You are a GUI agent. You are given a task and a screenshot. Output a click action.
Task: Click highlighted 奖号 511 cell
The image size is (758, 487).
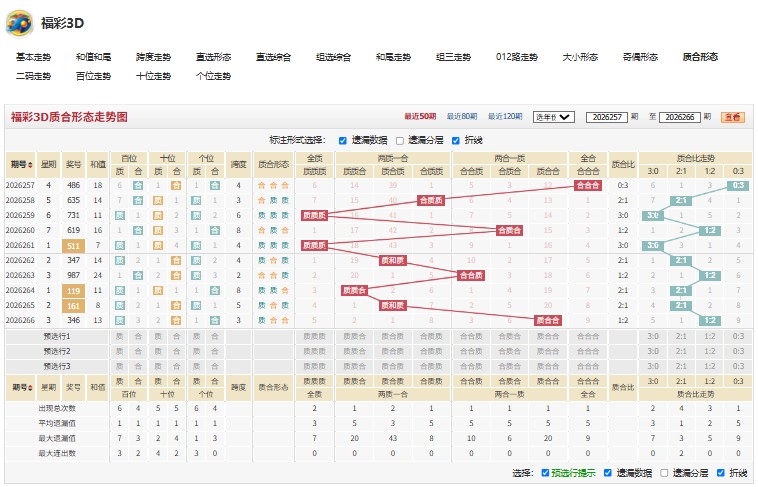[73, 246]
